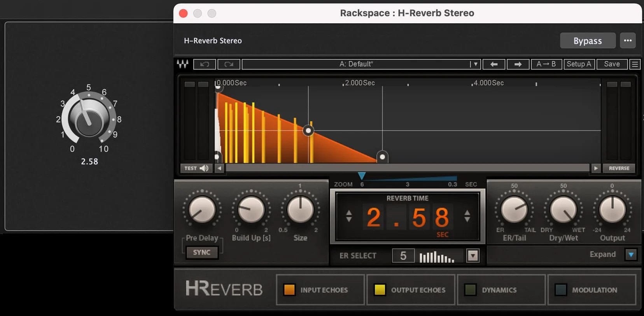Toggle the REVERSE button
The image size is (644, 316).
click(x=619, y=168)
